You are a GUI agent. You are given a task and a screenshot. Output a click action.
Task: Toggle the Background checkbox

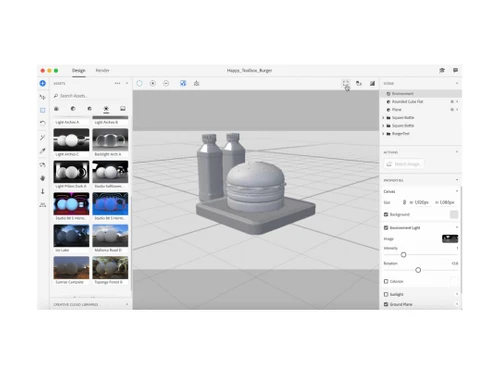click(386, 214)
